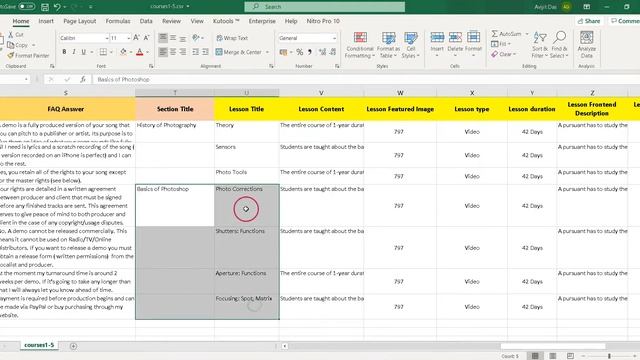Open Sort & Filter menu

tap(540, 45)
